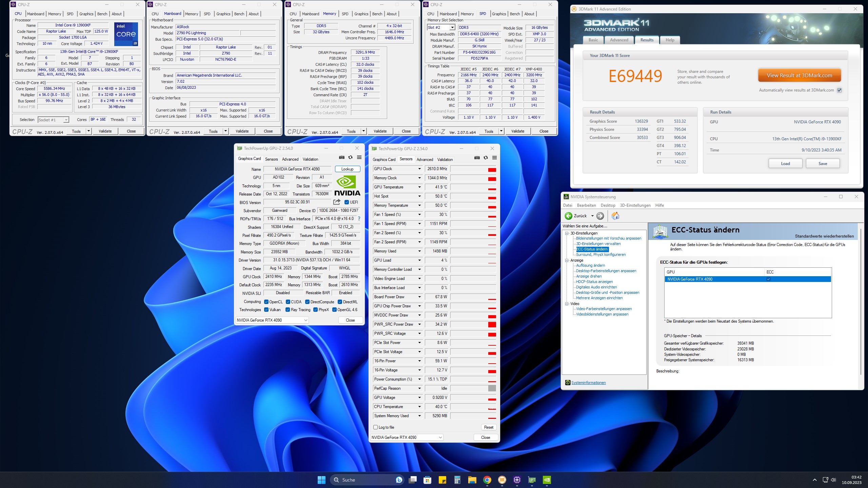Click the Lookup button in GPU-Z
Screen dimensions: 868x488
tap(347, 169)
